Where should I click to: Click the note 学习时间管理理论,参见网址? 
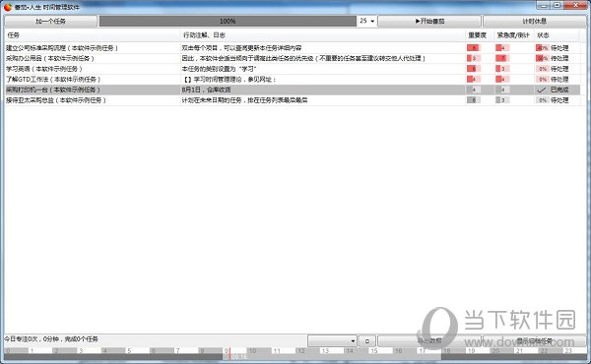pyautogui.click(x=230, y=80)
